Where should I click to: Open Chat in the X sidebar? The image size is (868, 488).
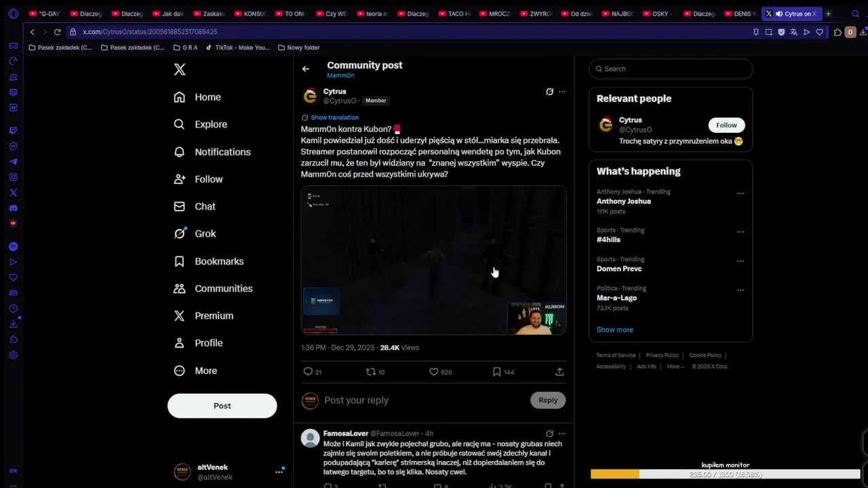(195, 206)
